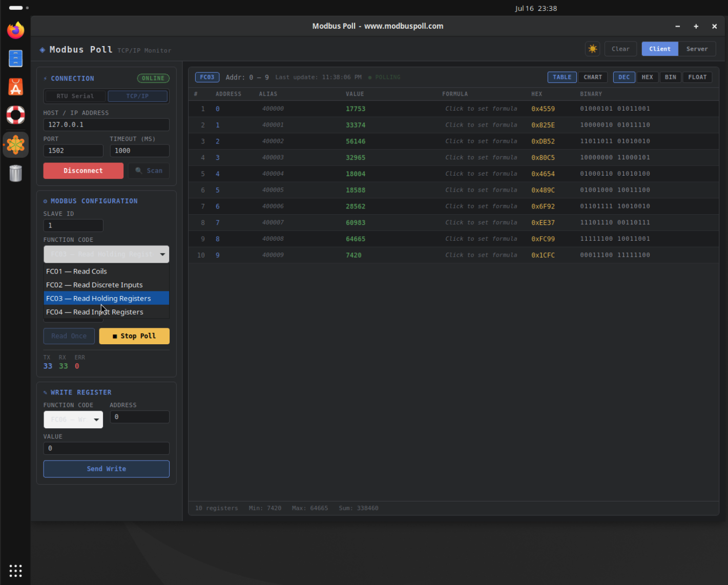Click value 17753 in the table
This screenshot has width=728, height=585.
point(356,109)
